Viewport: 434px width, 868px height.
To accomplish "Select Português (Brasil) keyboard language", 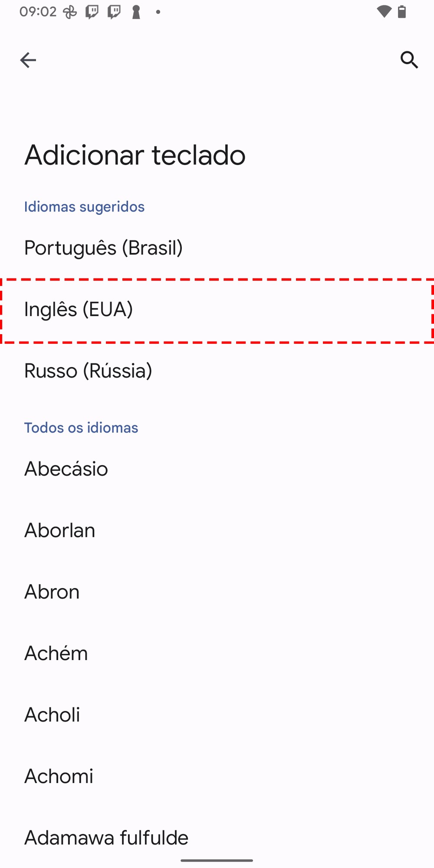I will pos(103,248).
